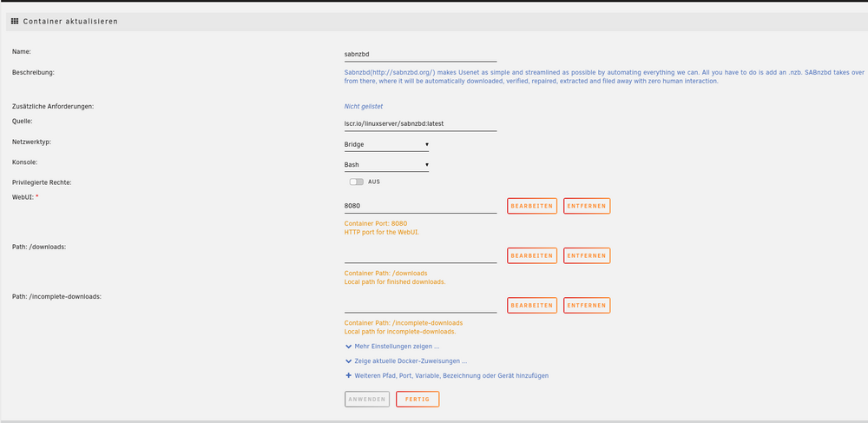Click Entfernen for Path /incomplete-downloads
Image resolution: width=868 pixels, height=423 pixels.
coord(587,306)
